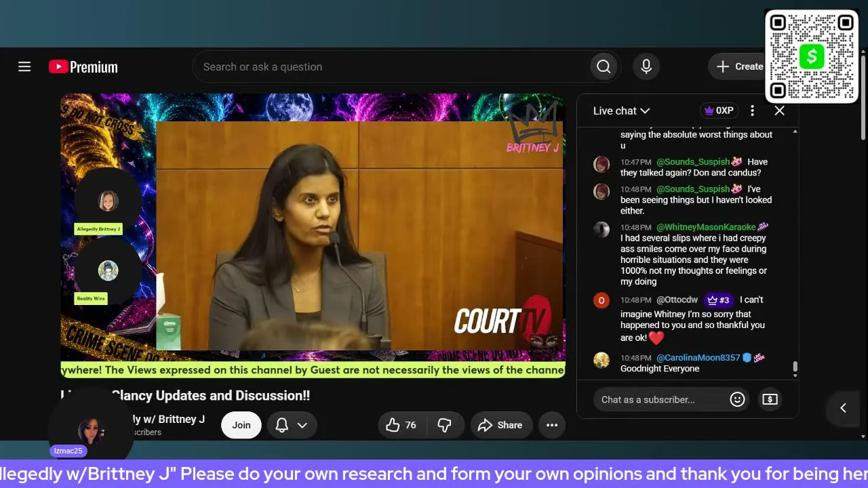The width and height of the screenshot is (868, 488).
Task: Click the search magnifier button
Action: pyautogui.click(x=604, y=66)
